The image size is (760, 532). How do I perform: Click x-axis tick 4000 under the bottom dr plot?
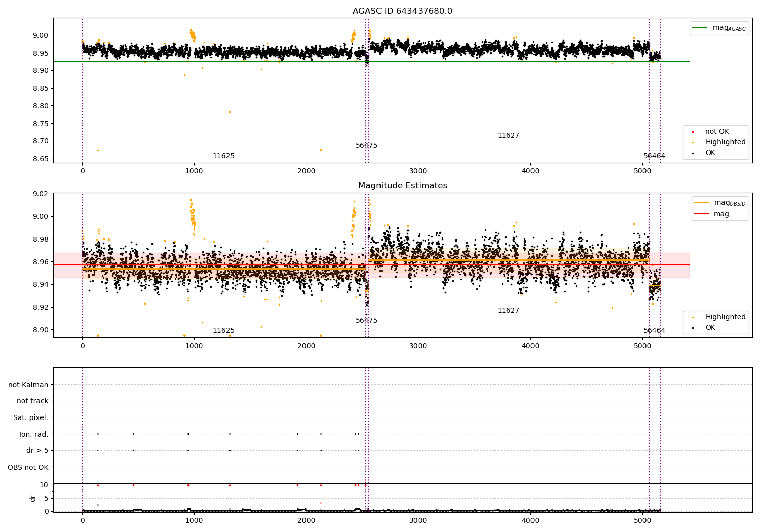[x=530, y=521]
